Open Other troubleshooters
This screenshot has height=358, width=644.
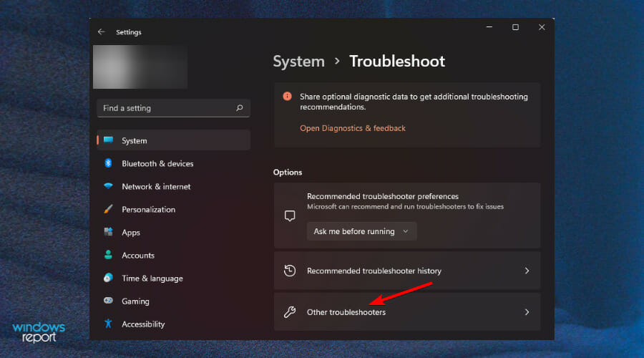pos(407,312)
